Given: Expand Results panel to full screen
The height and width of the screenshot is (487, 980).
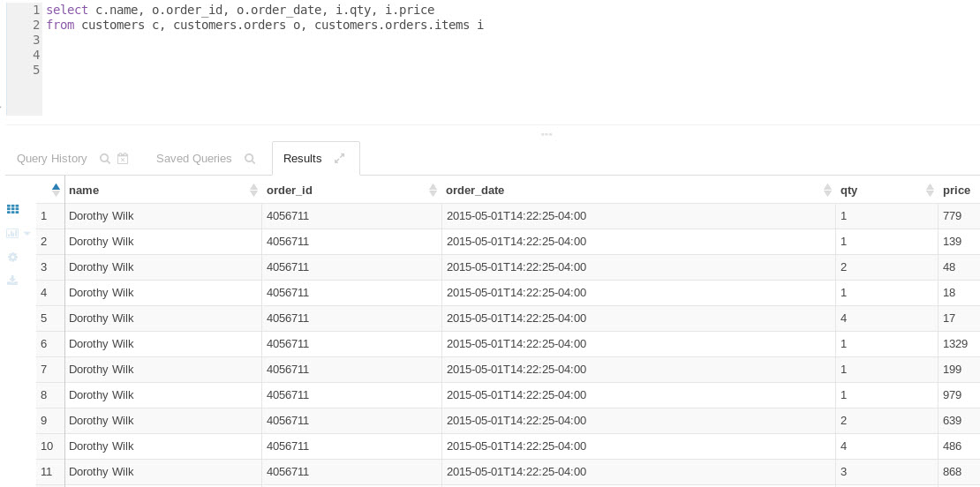Looking at the screenshot, I should pos(339,159).
